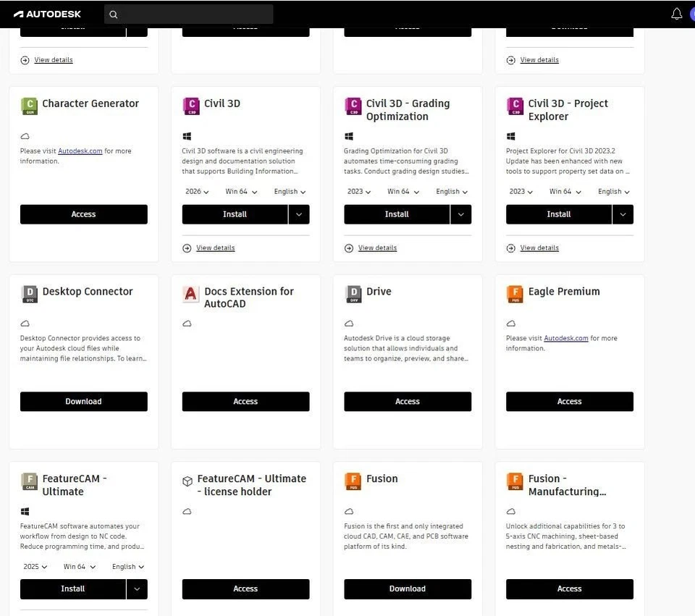Viewport: 695px width, 616px height.
Task: Open the Civil 3D version dropdown showing 2026
Action: [x=196, y=191]
